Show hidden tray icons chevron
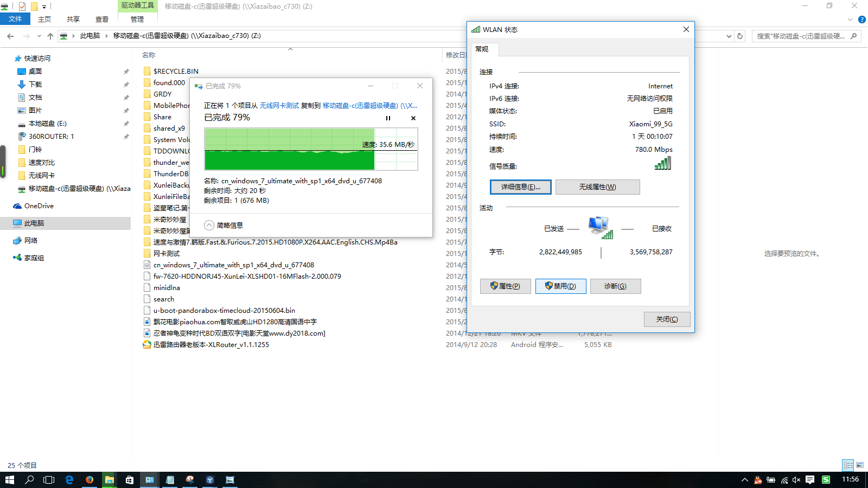868x488 pixels. [x=745, y=480]
